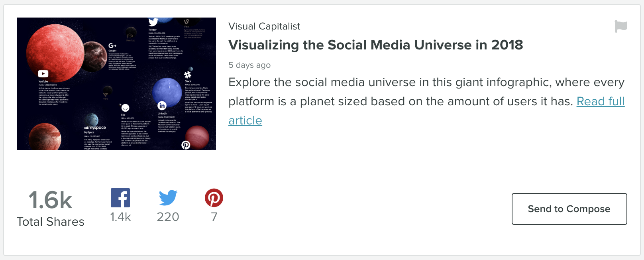
Task: Click the 220 Twitter share count
Action: pos(168,217)
